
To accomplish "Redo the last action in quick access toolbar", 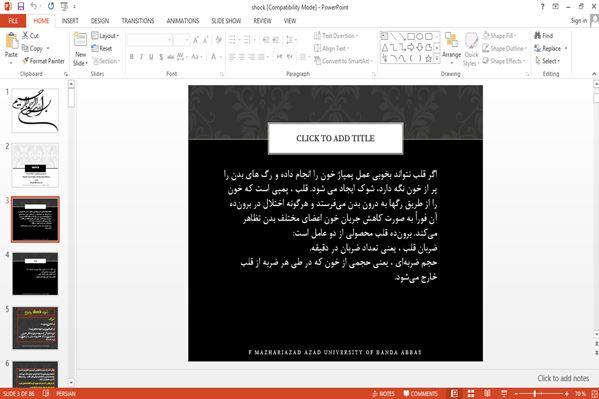I will (51, 6).
